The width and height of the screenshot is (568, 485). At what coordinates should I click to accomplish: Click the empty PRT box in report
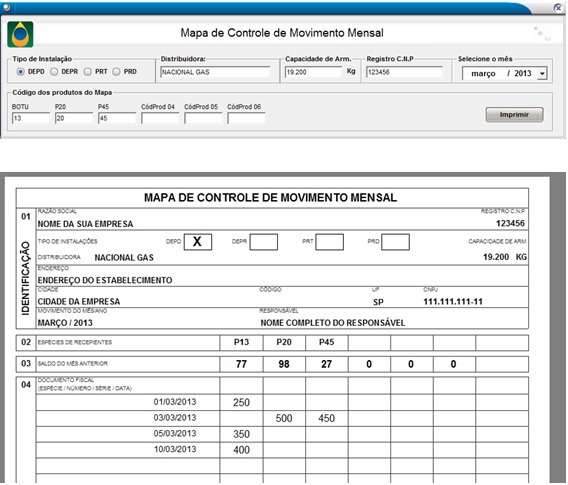point(330,242)
